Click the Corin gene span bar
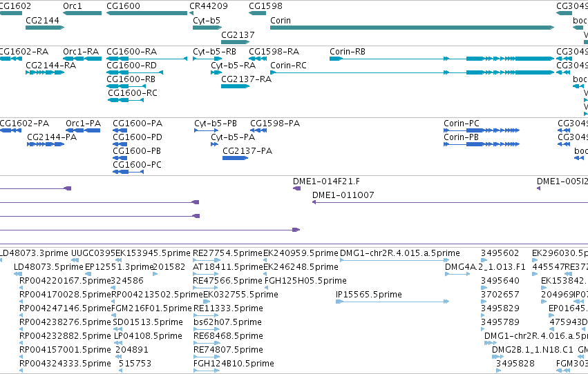588x374 pixels. [x=412, y=28]
